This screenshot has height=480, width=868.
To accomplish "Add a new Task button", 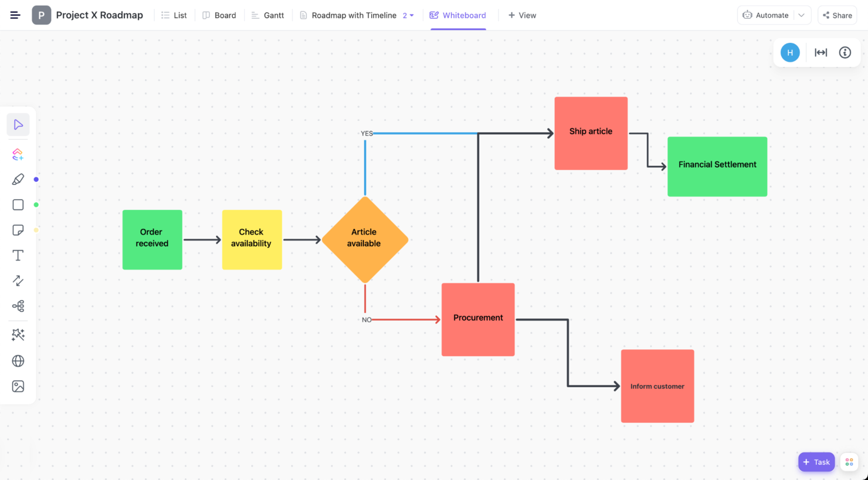I will [x=816, y=462].
